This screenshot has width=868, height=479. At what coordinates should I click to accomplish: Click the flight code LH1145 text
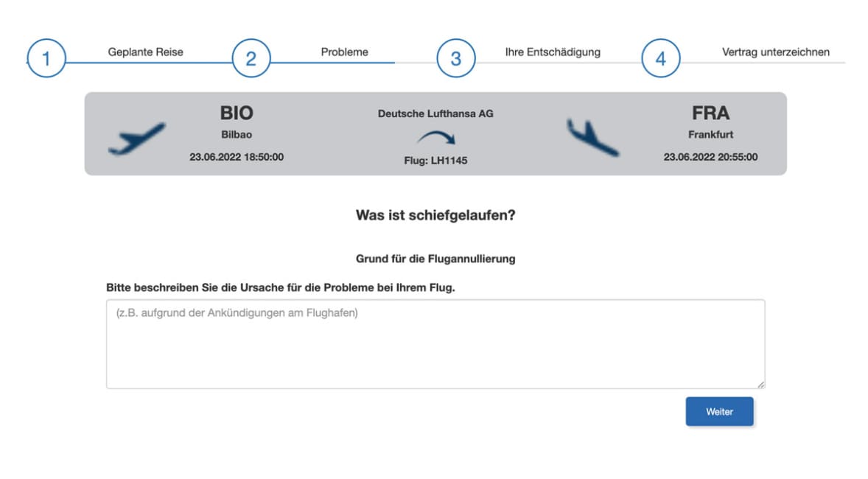coord(436,159)
